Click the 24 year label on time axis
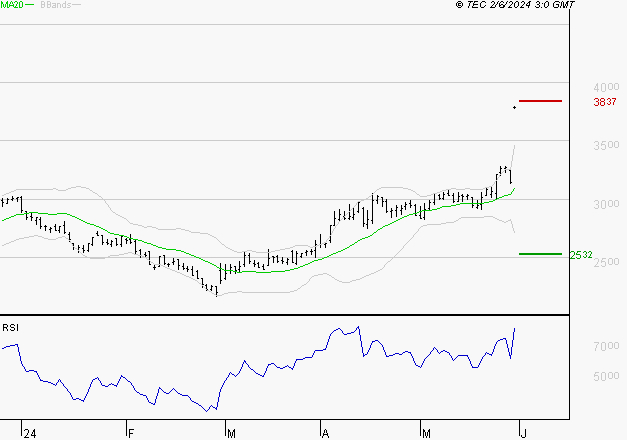 pyautogui.click(x=30, y=434)
